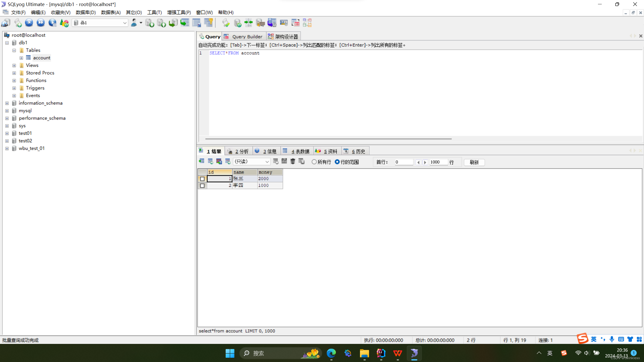Switch to the Query Builder tab

click(244, 36)
